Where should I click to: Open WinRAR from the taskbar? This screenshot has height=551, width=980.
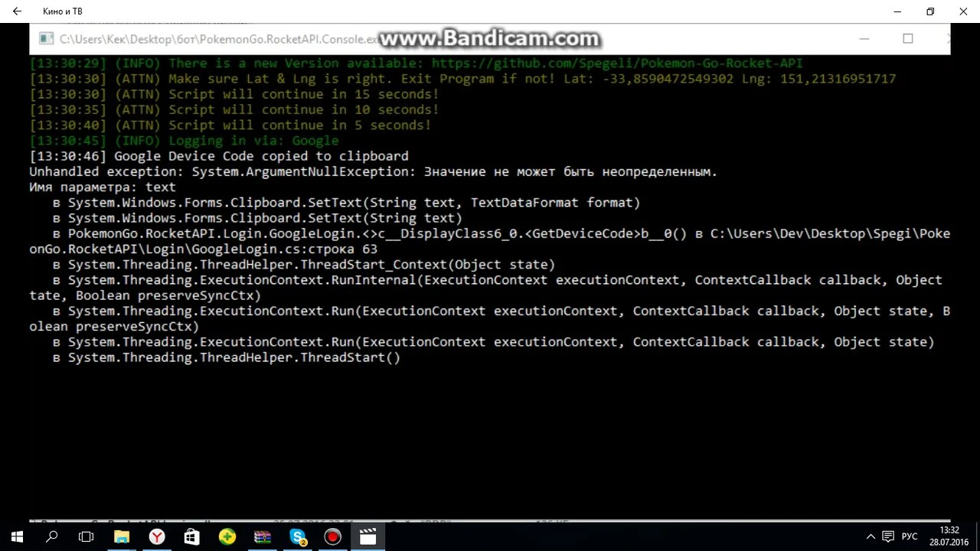point(263,536)
